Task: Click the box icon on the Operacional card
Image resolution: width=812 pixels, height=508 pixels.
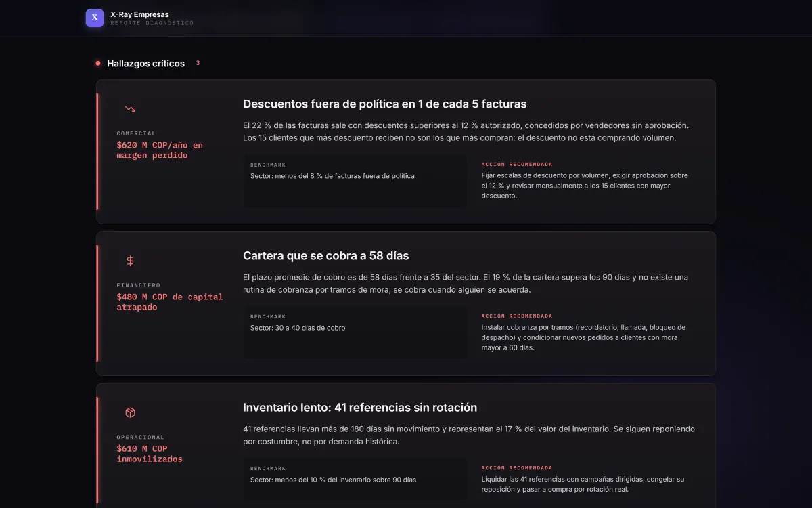Action: tap(131, 412)
